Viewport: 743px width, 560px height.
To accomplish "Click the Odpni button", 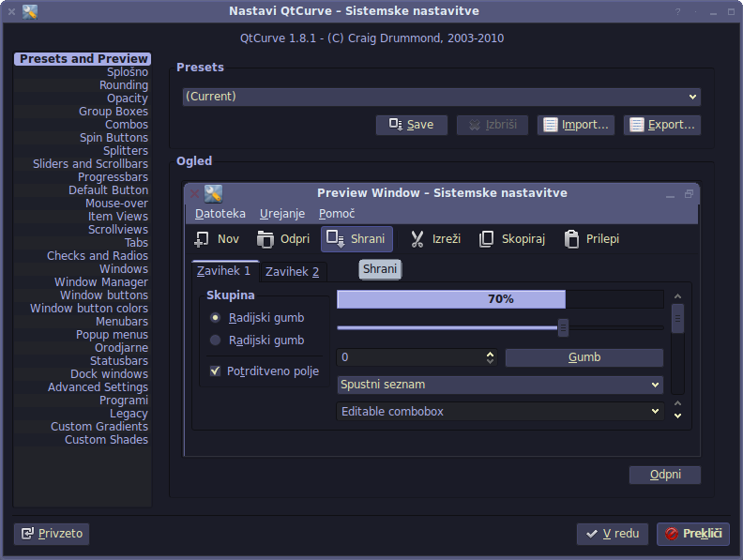I will pos(665,475).
